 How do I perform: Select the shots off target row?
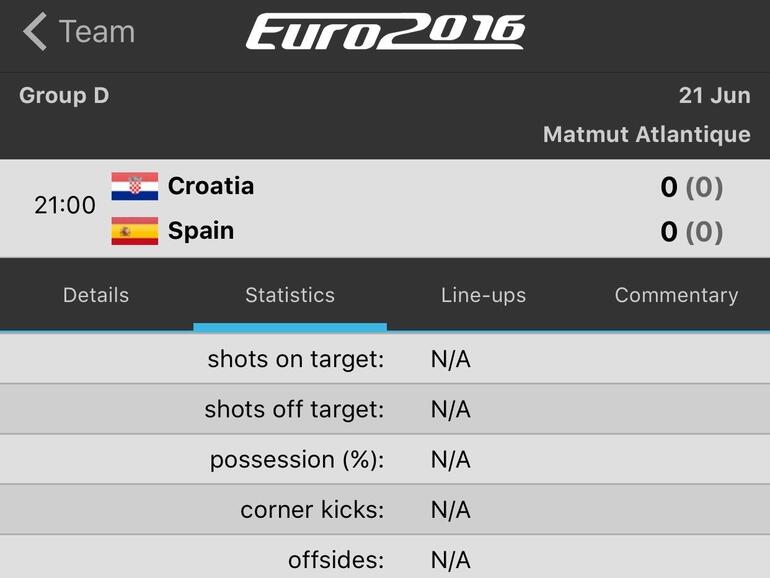(385, 410)
